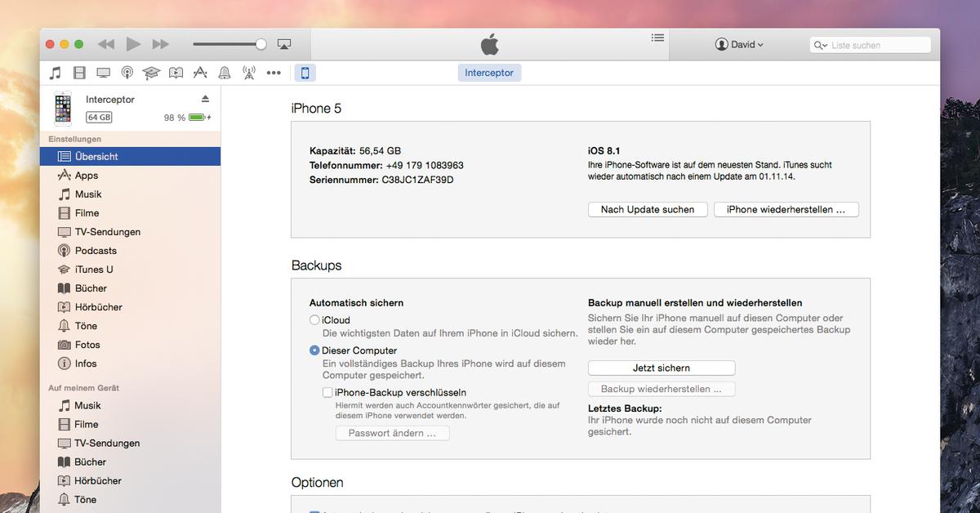Click the rewind playback button
Screen dimensions: 980x513
point(106,44)
